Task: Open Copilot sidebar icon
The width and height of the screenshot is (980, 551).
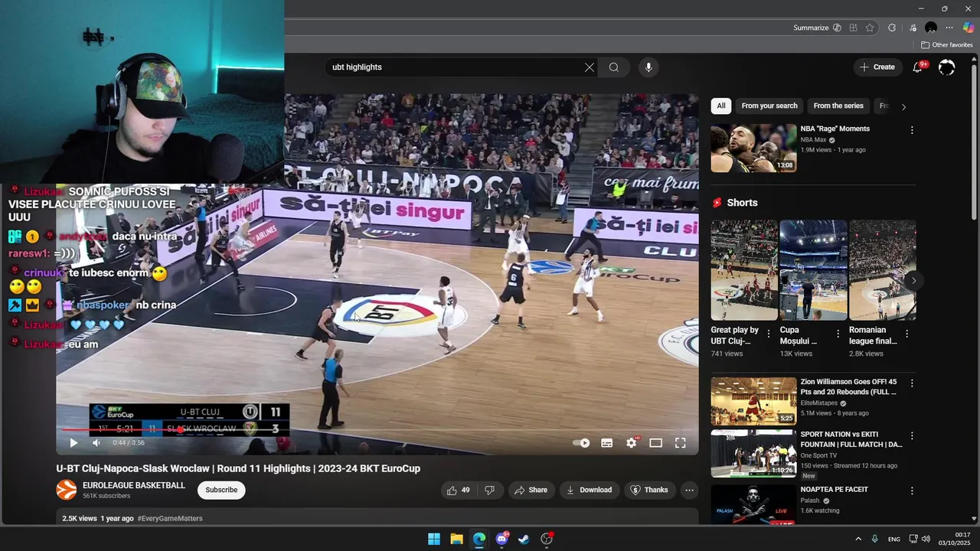Action: pos(969,28)
